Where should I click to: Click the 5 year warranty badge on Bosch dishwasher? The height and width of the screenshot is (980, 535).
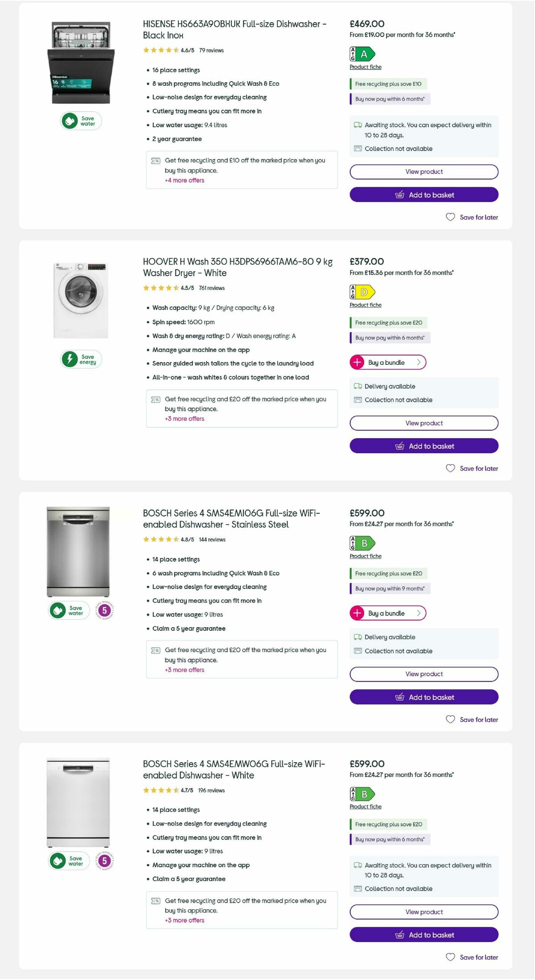(104, 610)
